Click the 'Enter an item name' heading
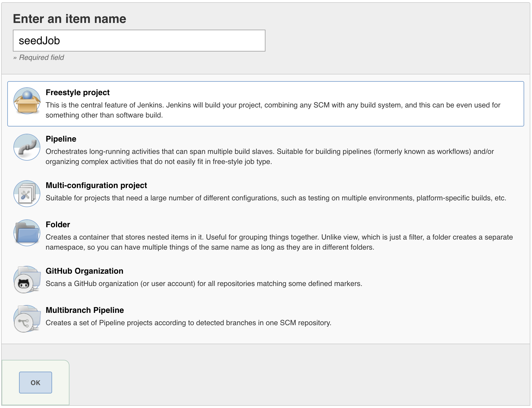Screen dimensions: 532x408 pos(69,19)
